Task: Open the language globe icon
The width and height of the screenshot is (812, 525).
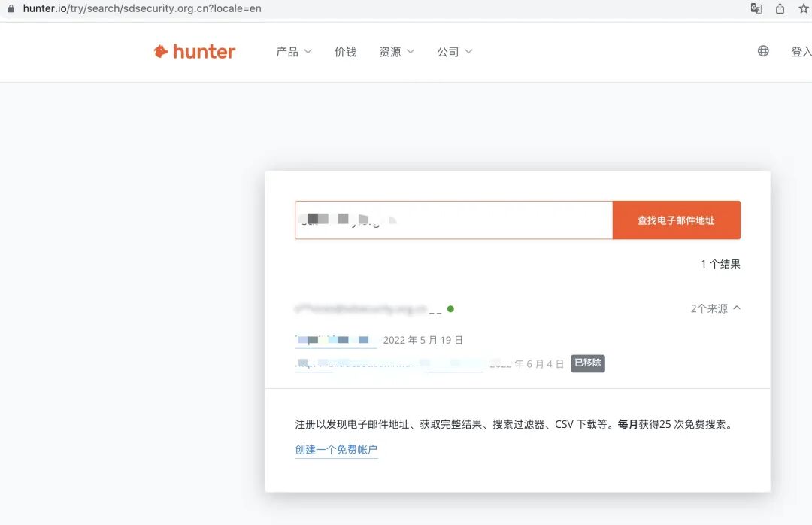Action: pyautogui.click(x=763, y=51)
